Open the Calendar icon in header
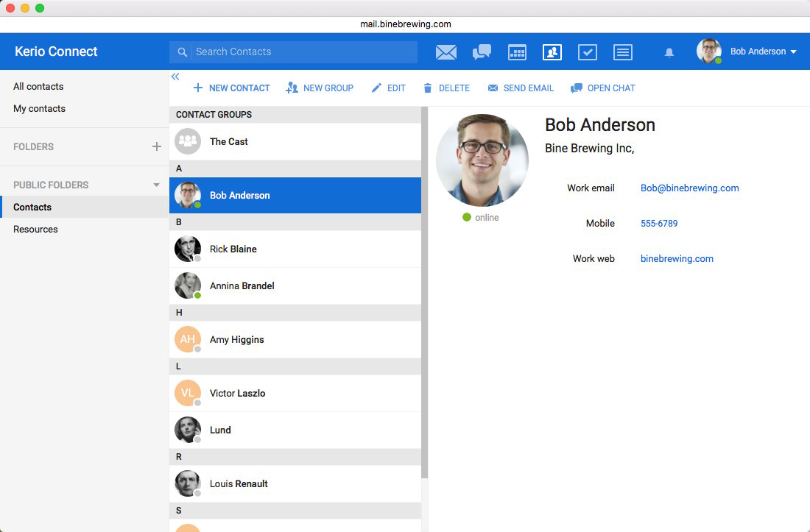The image size is (810, 532). tap(517, 52)
